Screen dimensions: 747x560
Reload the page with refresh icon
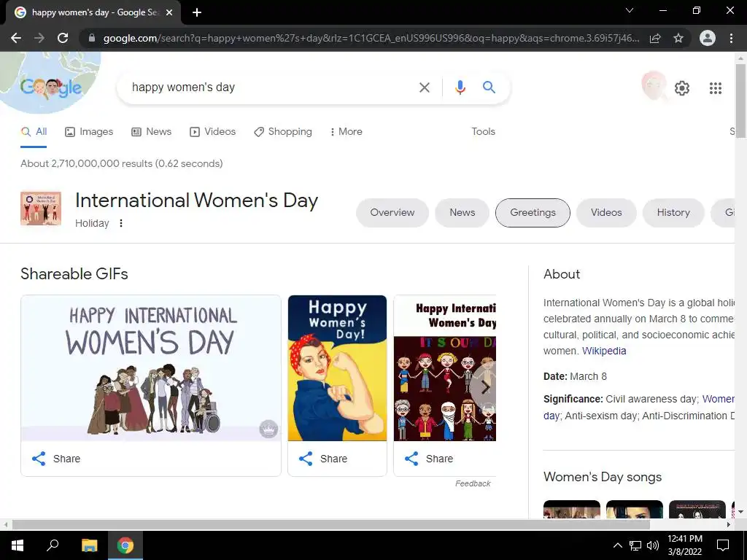tap(63, 38)
